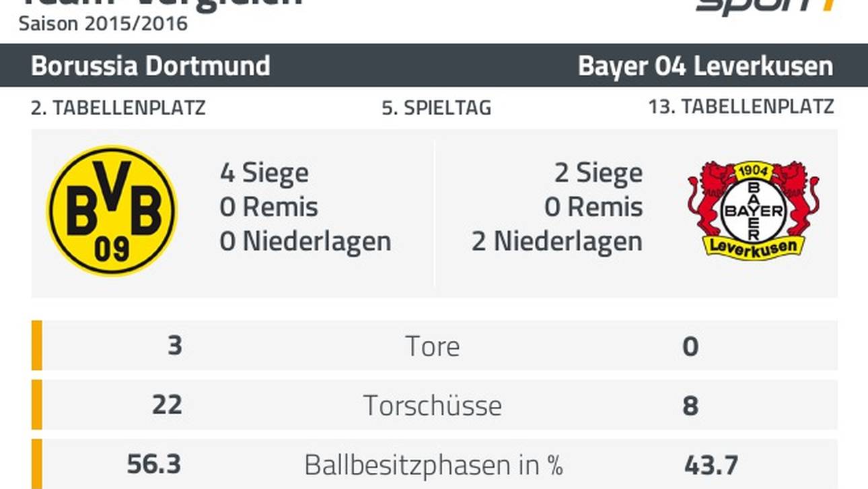Select the Ballbesitzphasen in % label
Screen dimensions: 868x489
point(433,465)
